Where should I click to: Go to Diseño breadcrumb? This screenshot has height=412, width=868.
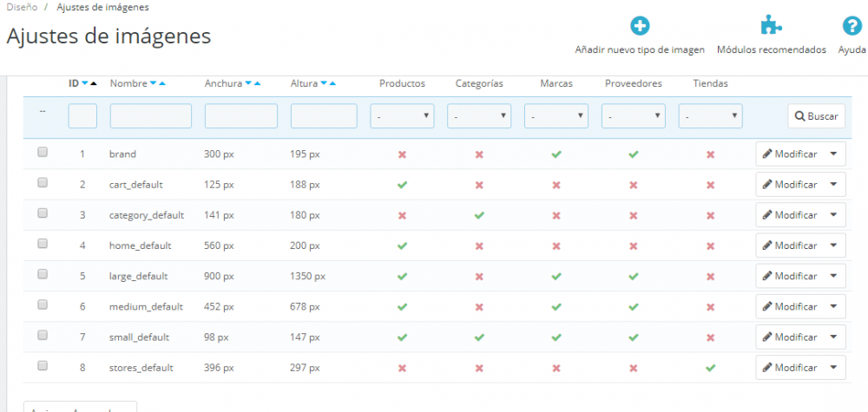coord(22,8)
